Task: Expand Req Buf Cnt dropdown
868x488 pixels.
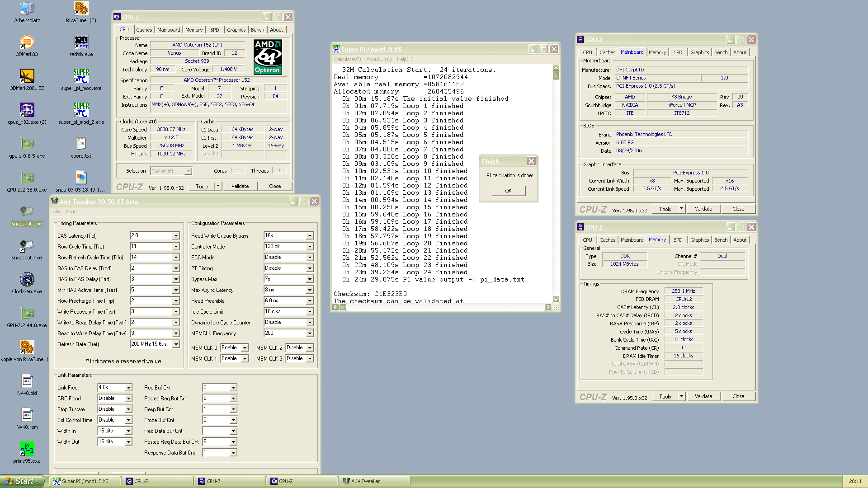Action: [233, 388]
